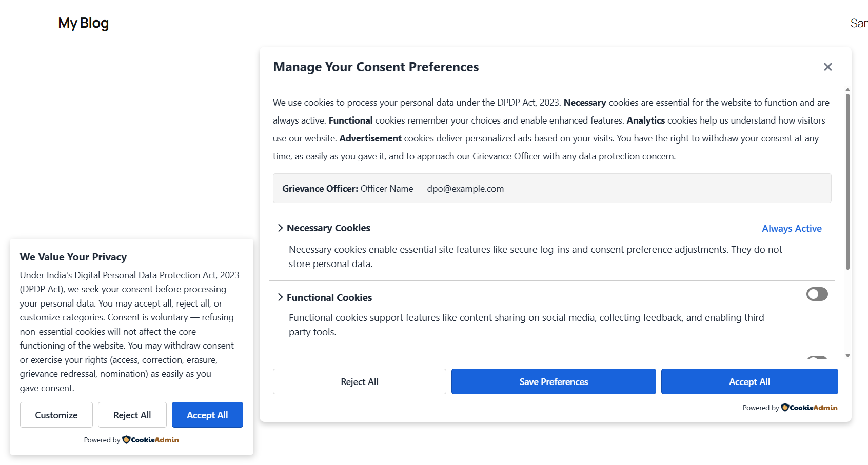Expand the Functional Cookies section chevron
Image resolution: width=868 pixels, height=465 pixels.
pos(280,297)
